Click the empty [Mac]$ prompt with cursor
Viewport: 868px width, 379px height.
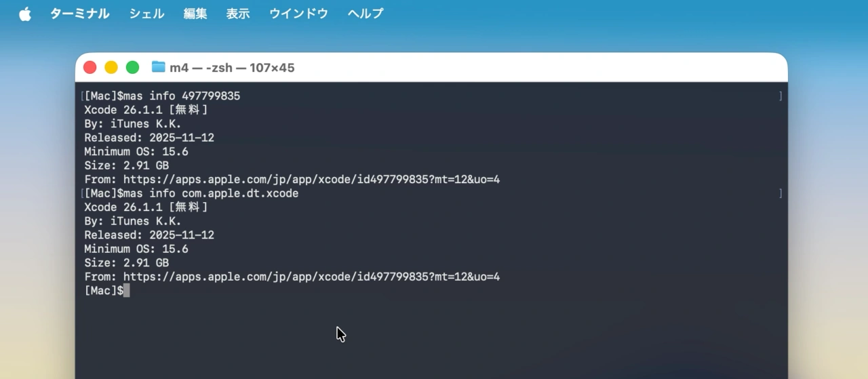[106, 291]
